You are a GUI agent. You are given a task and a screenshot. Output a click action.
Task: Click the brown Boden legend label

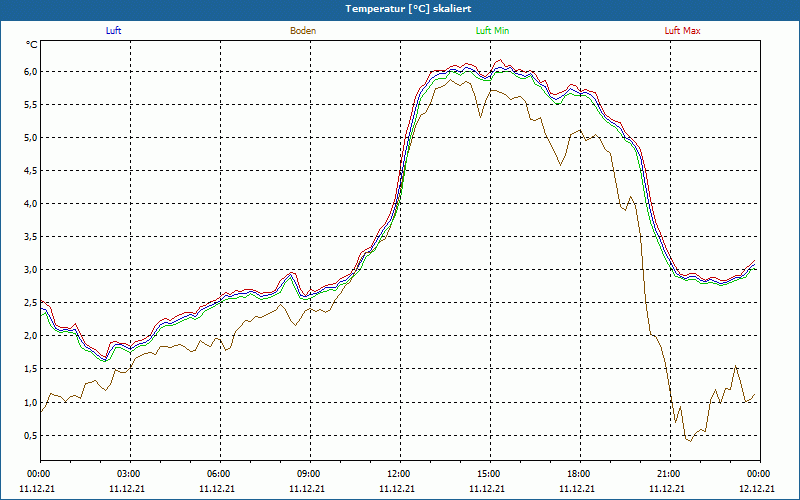pos(303,31)
